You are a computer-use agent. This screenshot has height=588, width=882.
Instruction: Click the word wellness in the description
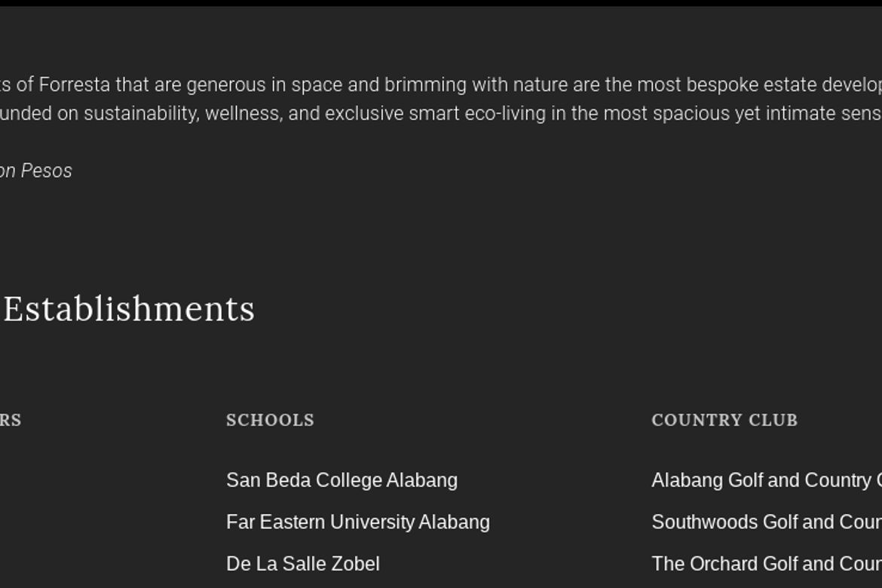pos(243,113)
